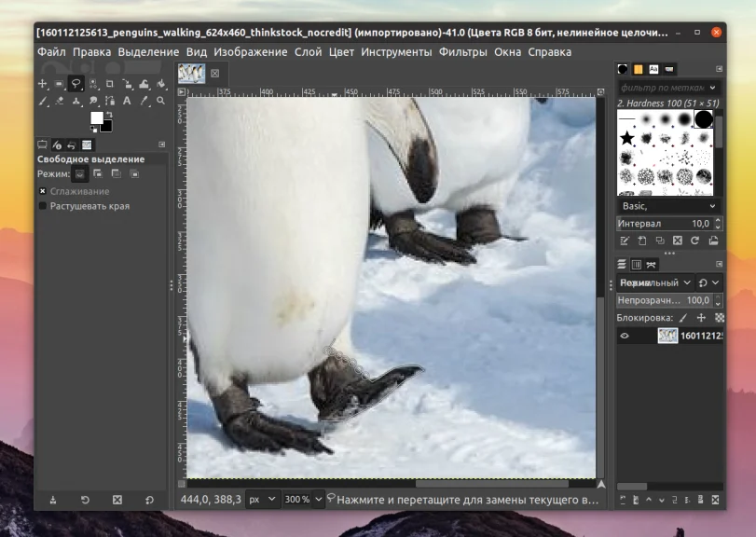The height and width of the screenshot is (537, 756).
Task: Pick the Bucket Fill tool
Action: (160, 84)
